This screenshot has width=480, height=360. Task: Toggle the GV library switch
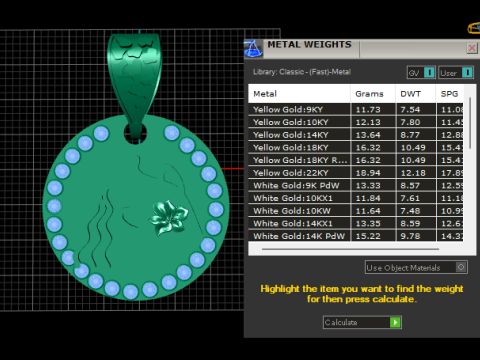(x=421, y=72)
